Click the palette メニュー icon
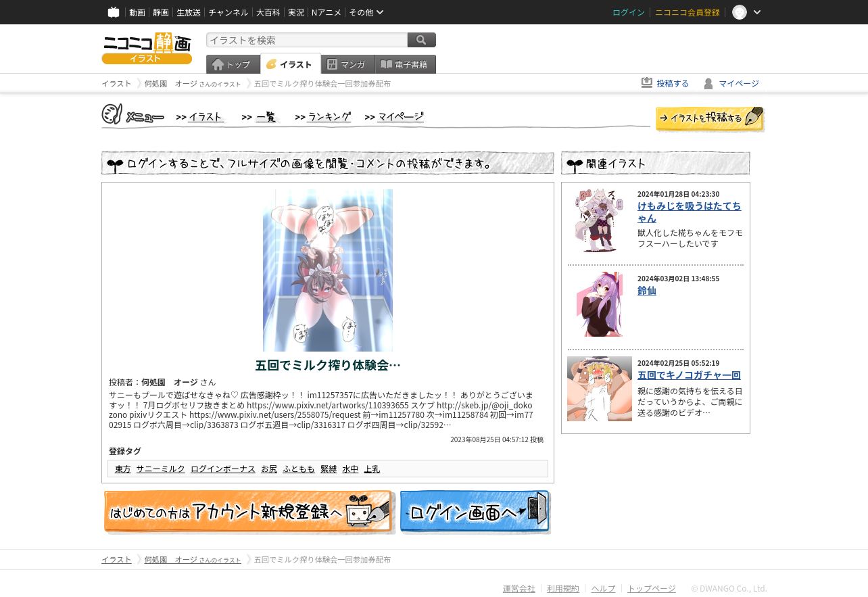 click(x=112, y=114)
